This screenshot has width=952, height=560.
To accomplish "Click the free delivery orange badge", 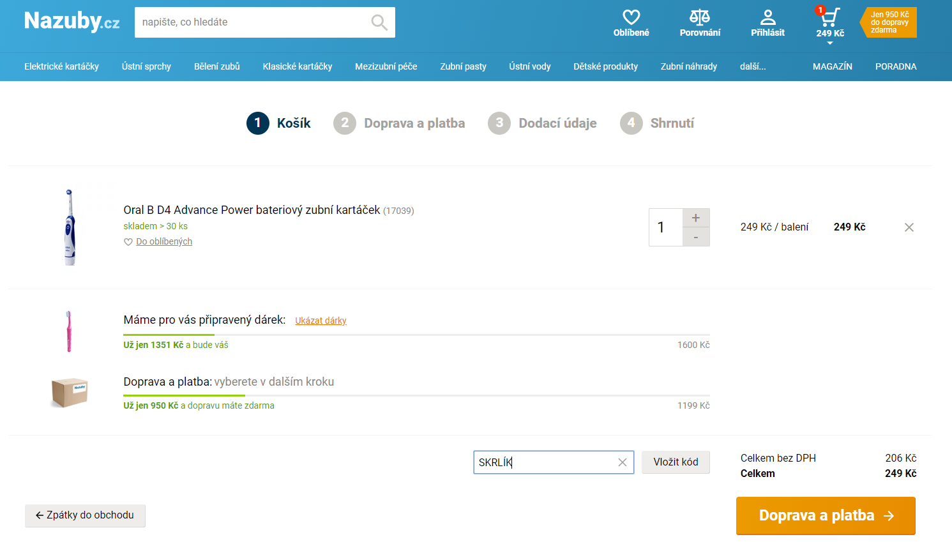I will pos(888,22).
